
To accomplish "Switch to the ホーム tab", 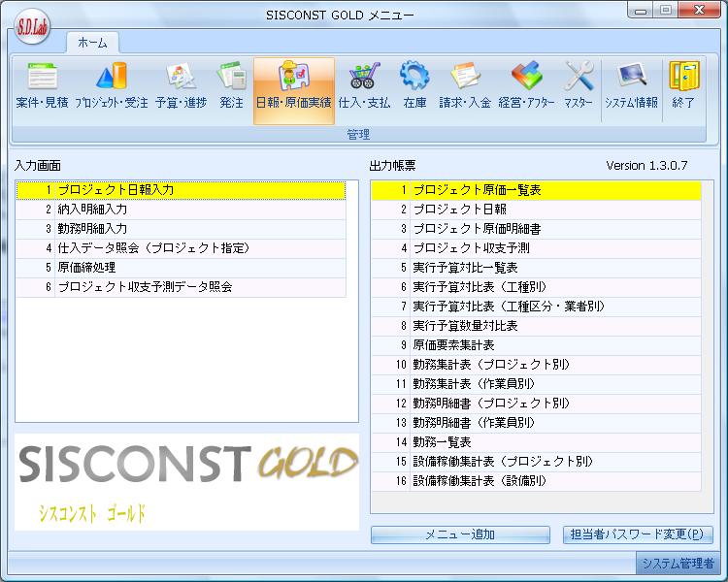I will [92, 43].
